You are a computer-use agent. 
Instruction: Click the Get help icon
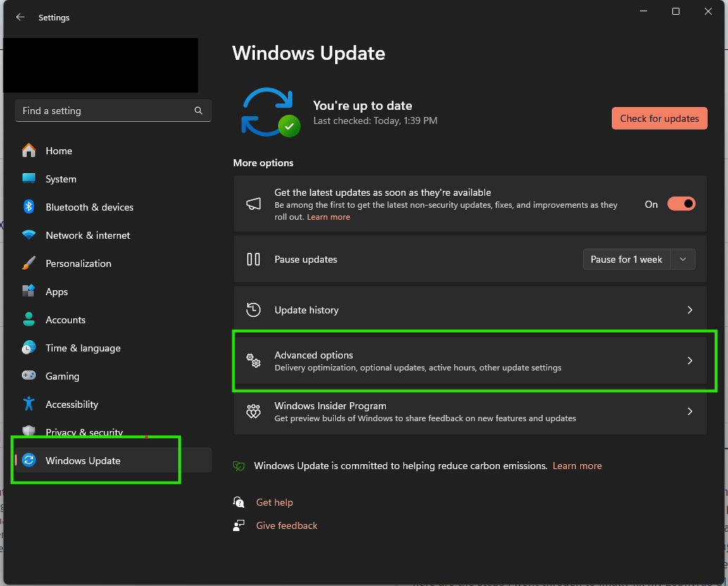[239, 501]
